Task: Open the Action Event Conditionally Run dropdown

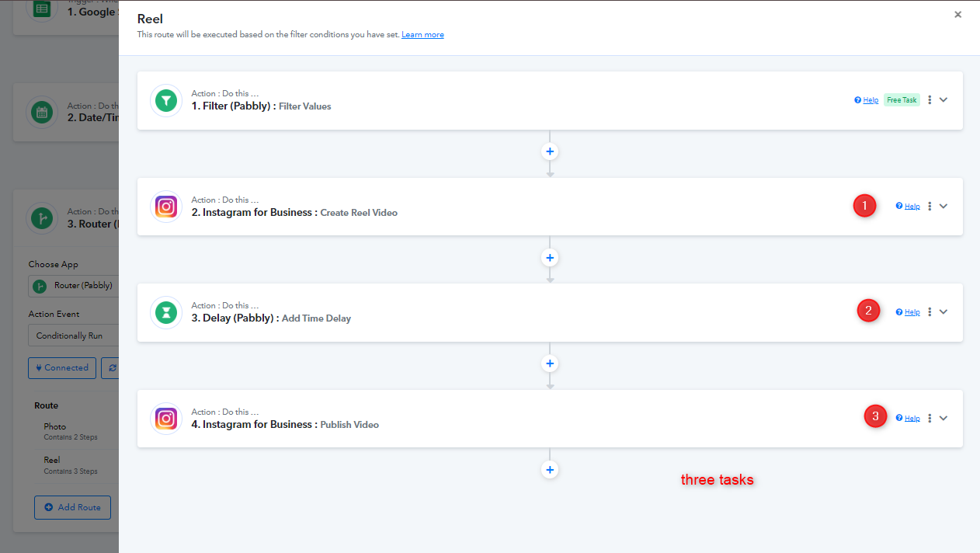Action: coord(74,336)
